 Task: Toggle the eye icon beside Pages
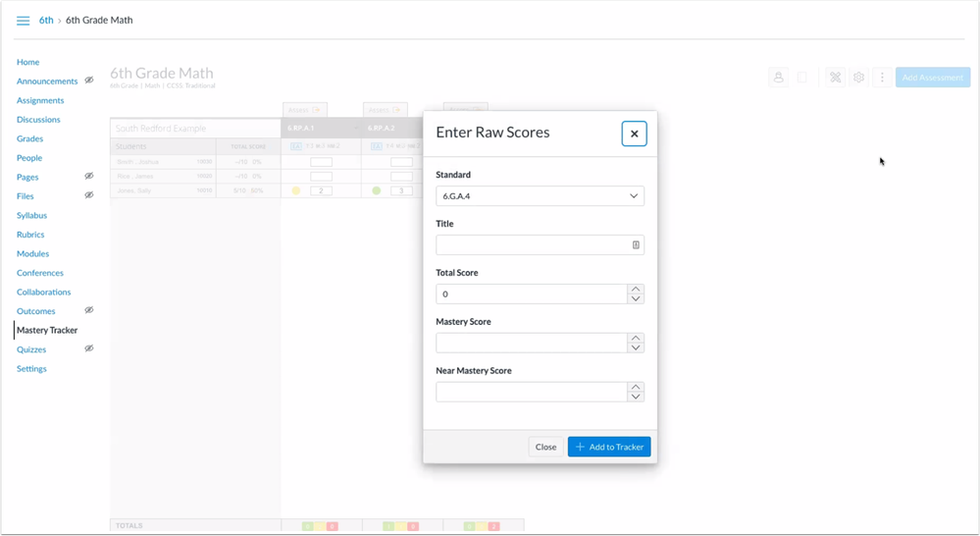point(89,177)
